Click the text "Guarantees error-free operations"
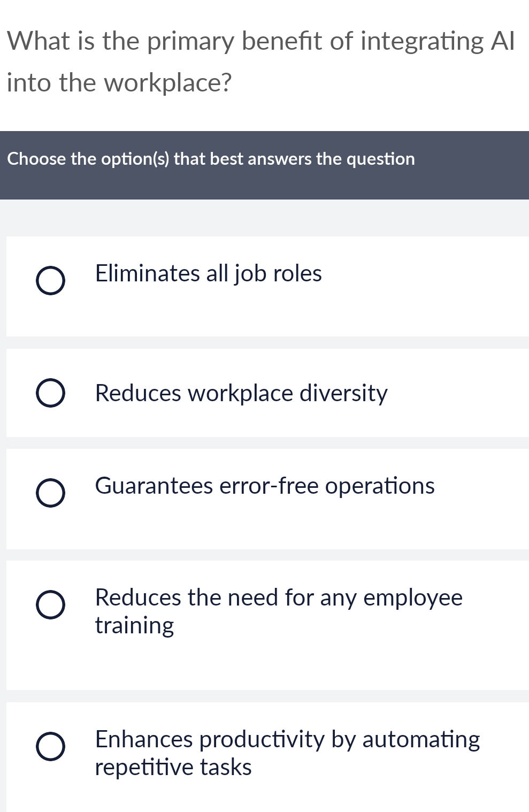Viewport: 529px width, 812px height. pos(264,486)
